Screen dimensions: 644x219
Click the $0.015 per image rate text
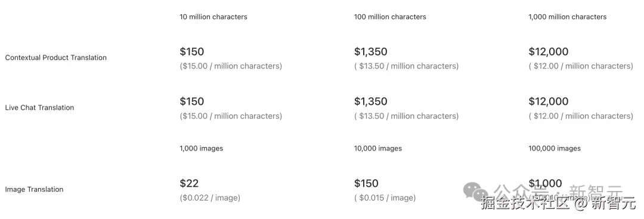[385, 198]
